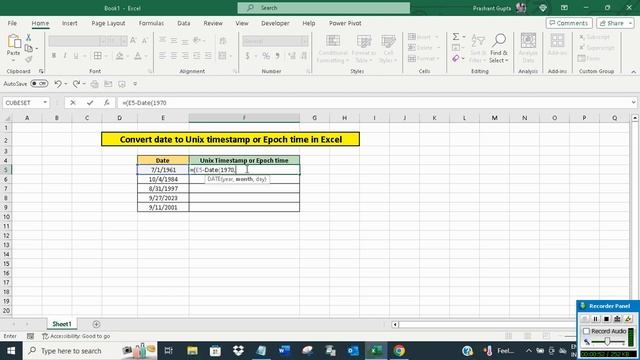
Task: Switch to the Insert tab
Action: (70, 23)
